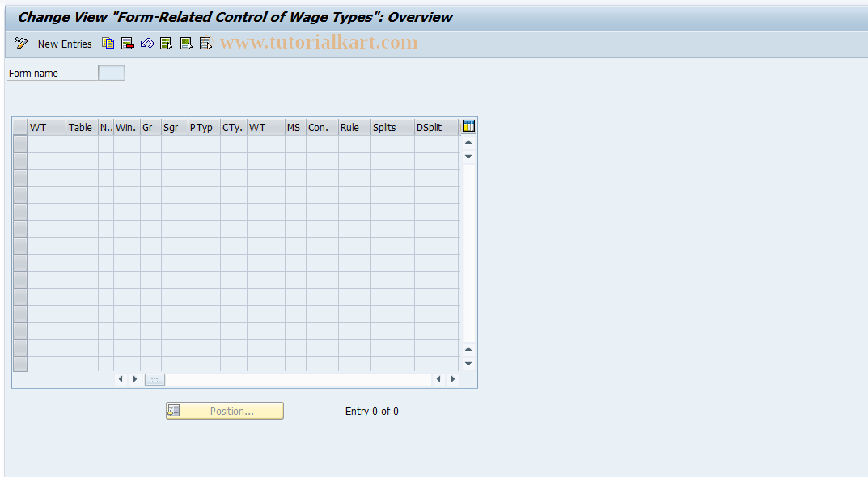
Task: Select the Sgr column header
Action: tap(175, 127)
